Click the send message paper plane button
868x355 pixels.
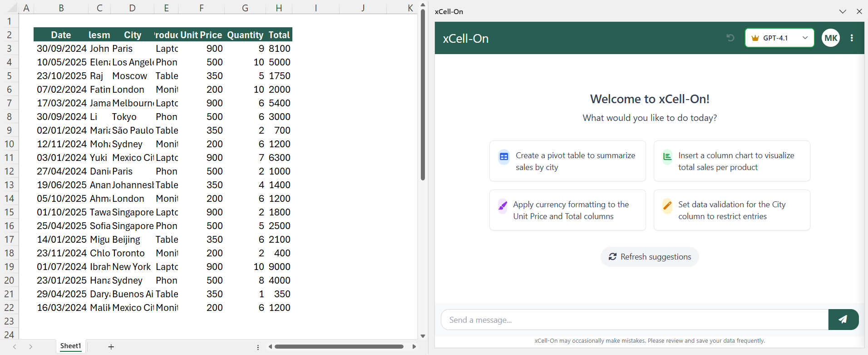click(843, 320)
